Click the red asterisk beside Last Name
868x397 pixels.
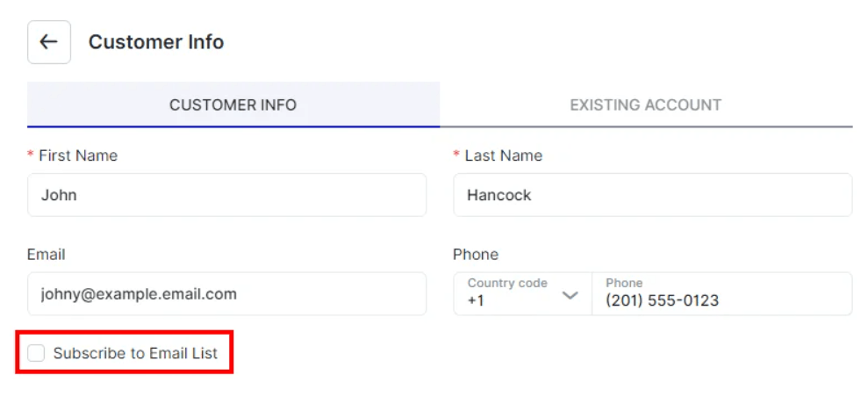456,155
